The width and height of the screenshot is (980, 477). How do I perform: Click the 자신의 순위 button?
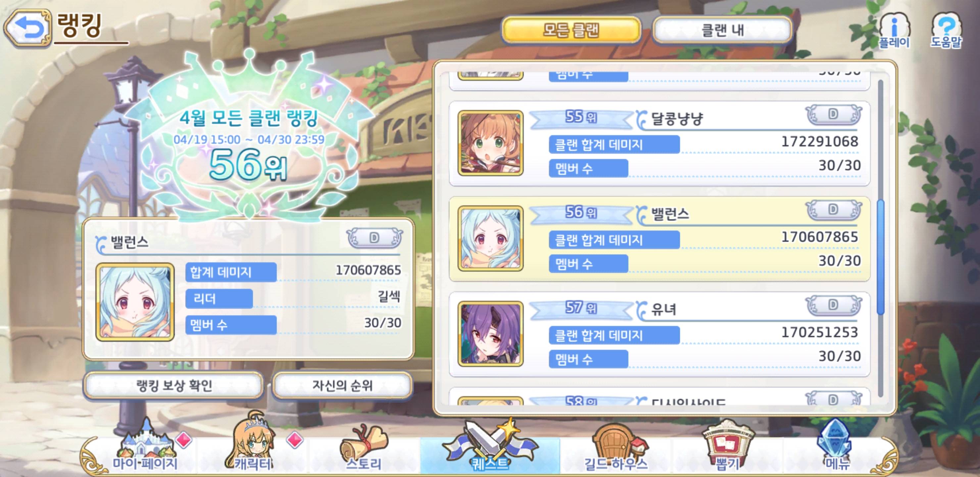tap(342, 386)
